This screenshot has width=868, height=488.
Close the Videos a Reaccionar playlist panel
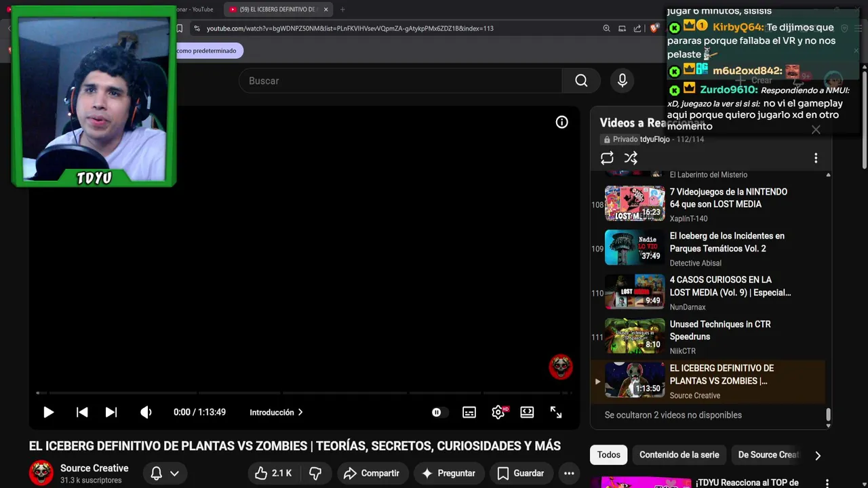coord(816,129)
